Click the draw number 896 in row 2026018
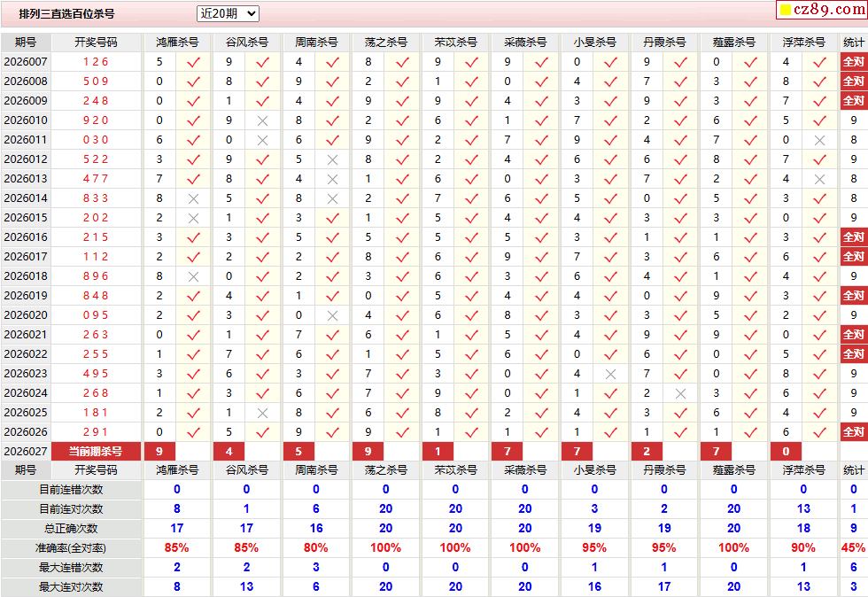 (x=96, y=275)
